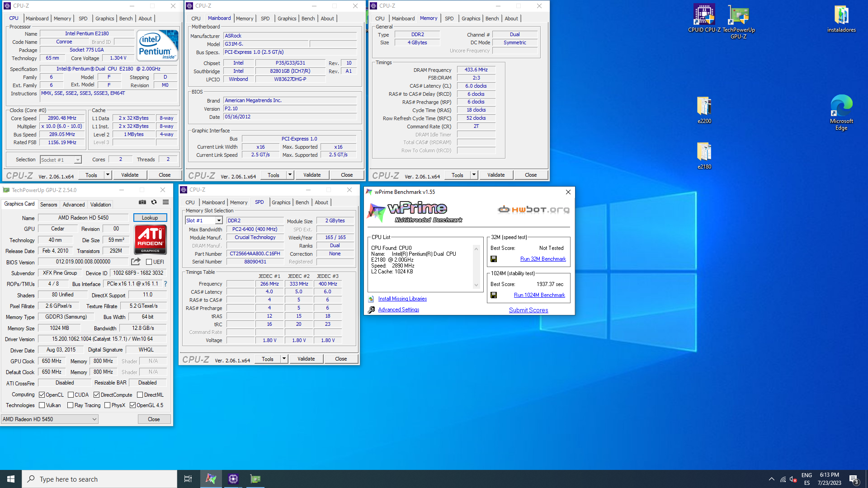Click the Windows Start button
The image size is (868, 488).
(x=11, y=479)
